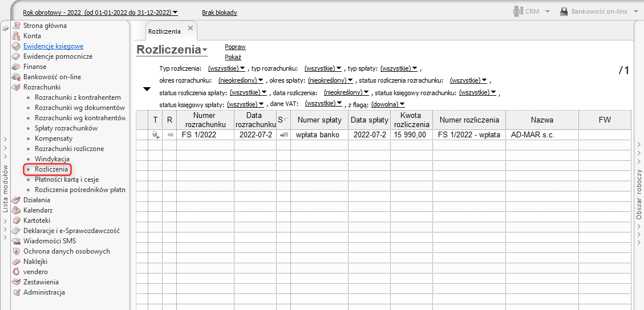The width and height of the screenshot is (644, 310).
Task: Select the AD-MAR s.c. cell
Action: (542, 134)
